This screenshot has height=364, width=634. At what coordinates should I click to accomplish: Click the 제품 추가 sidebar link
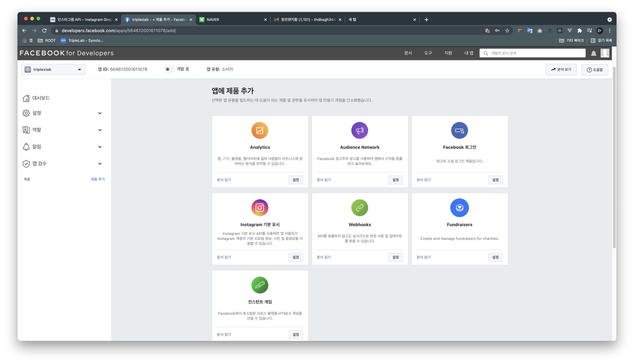pyautogui.click(x=98, y=179)
